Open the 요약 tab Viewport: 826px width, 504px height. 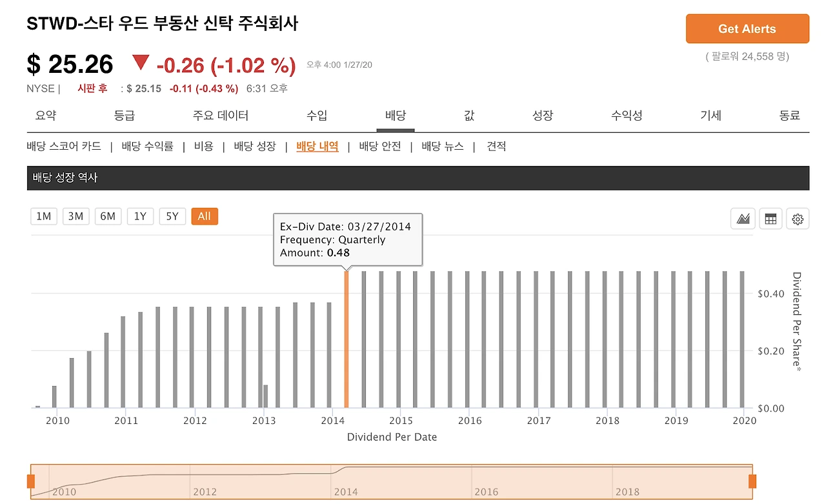[46, 116]
